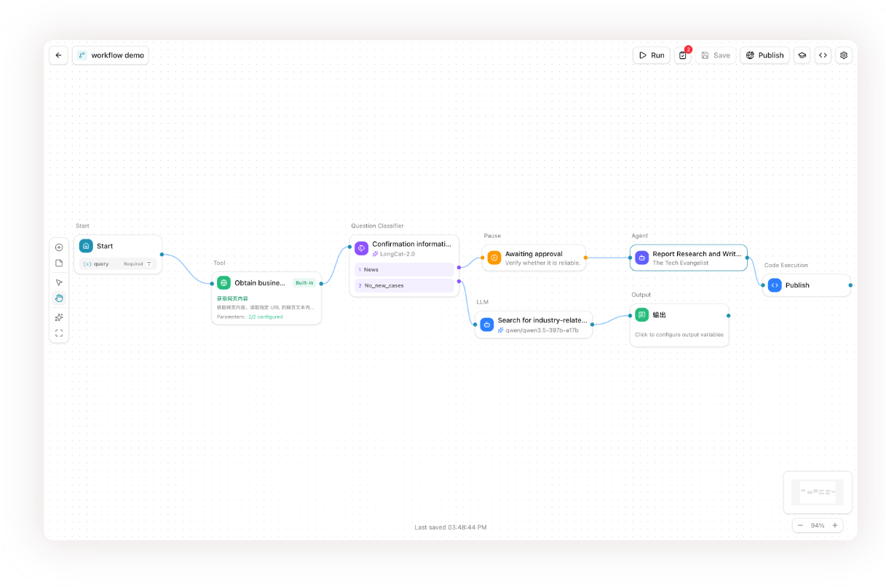Click the qwen/qwen3.5-397b-a17b model label

(x=542, y=330)
